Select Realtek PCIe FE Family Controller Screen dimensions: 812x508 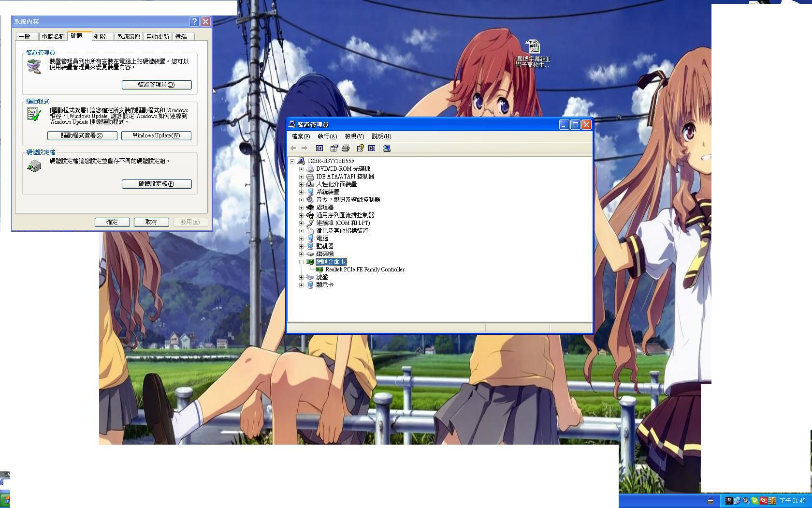pos(365,269)
